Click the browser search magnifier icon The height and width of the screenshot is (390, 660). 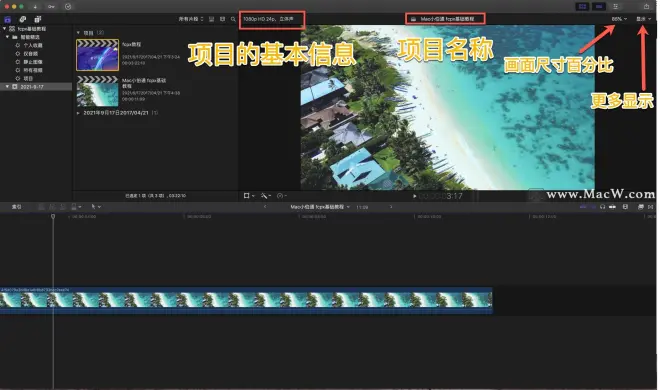pos(233,19)
